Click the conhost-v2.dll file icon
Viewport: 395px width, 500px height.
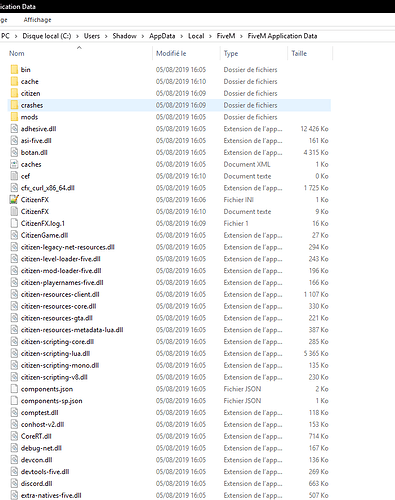[x=14, y=424]
